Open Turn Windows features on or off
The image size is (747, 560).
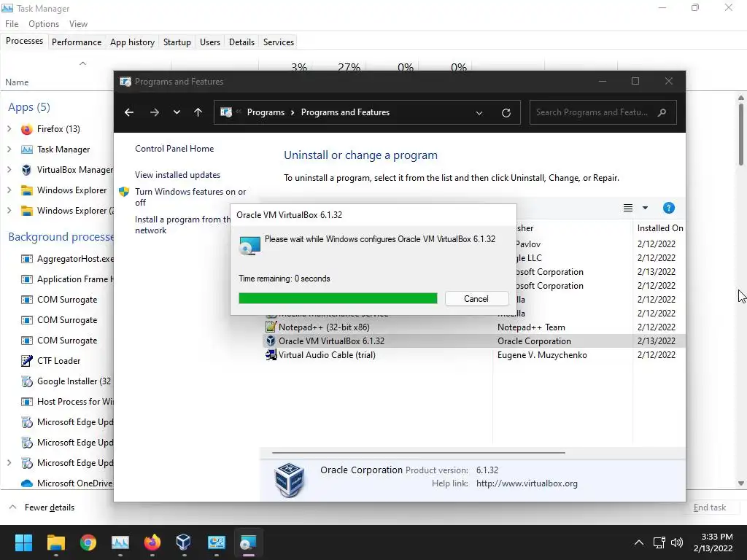pyautogui.click(x=190, y=197)
